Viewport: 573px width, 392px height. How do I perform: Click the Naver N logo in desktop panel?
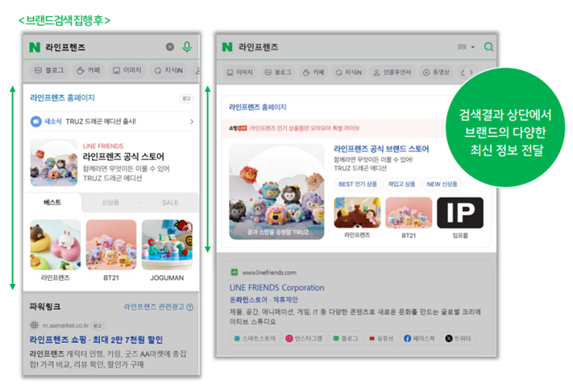[227, 47]
